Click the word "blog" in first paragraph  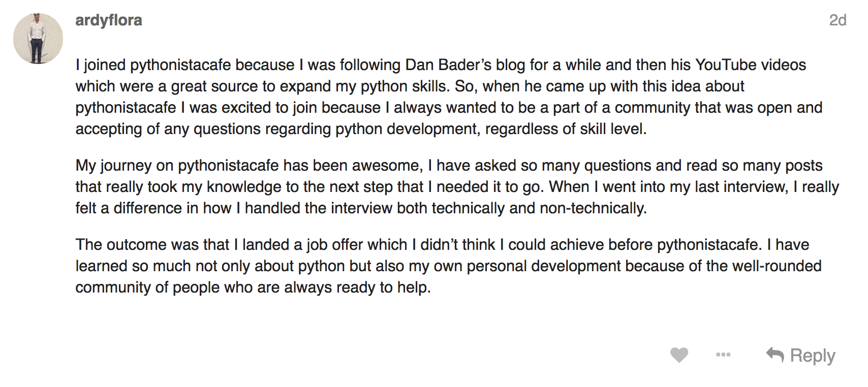coord(510,65)
